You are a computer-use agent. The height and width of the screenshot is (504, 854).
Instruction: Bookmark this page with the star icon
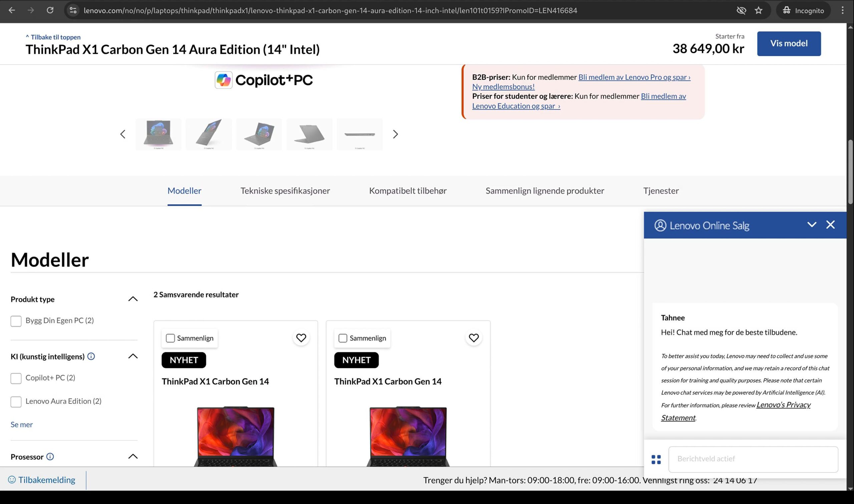point(759,10)
